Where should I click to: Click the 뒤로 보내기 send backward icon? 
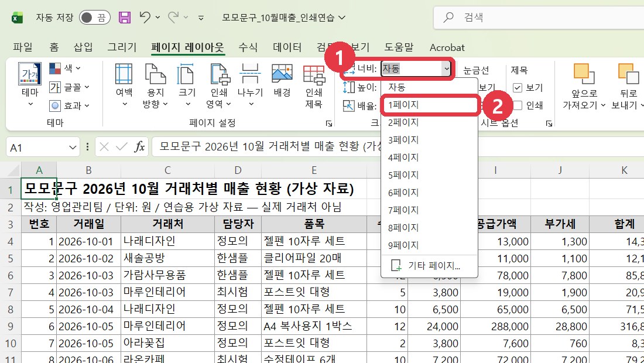coord(628,74)
